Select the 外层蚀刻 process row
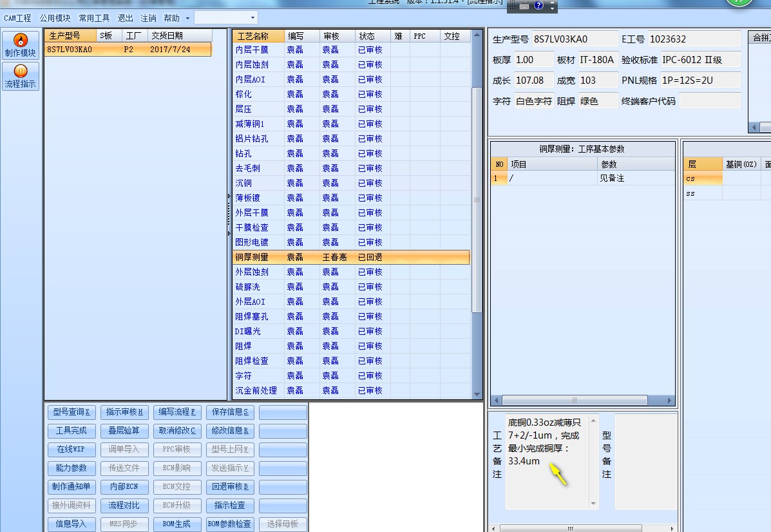This screenshot has width=771, height=532. click(351, 272)
